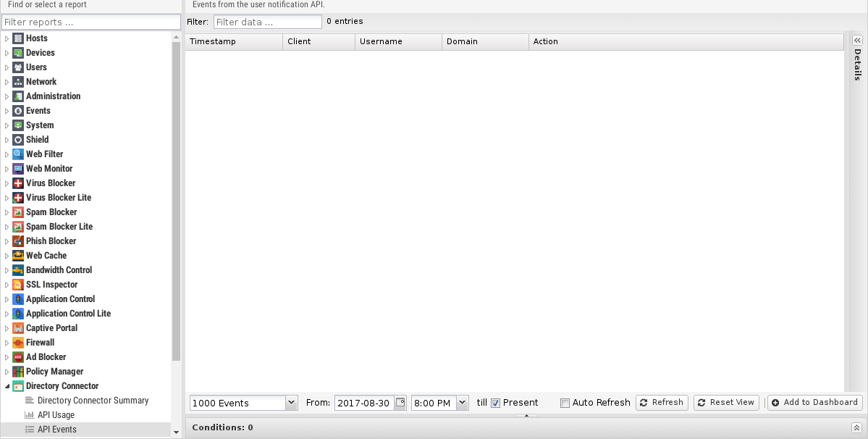This screenshot has width=868, height=439.
Task: Click the Bandwidth Control icon
Action: 17,270
